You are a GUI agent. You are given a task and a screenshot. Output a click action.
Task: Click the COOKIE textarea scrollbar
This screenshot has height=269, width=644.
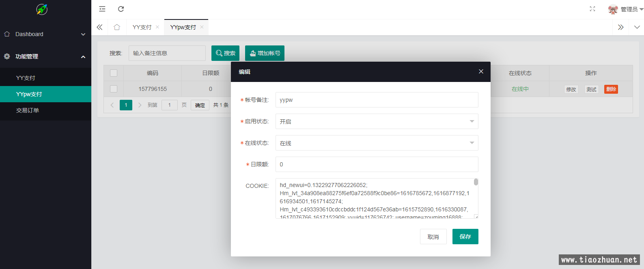(x=476, y=182)
